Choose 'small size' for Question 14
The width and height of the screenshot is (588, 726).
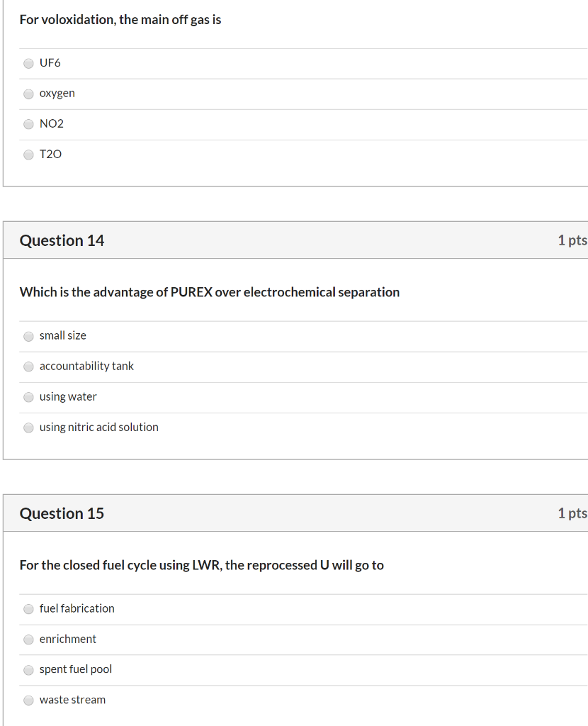pos(28,336)
